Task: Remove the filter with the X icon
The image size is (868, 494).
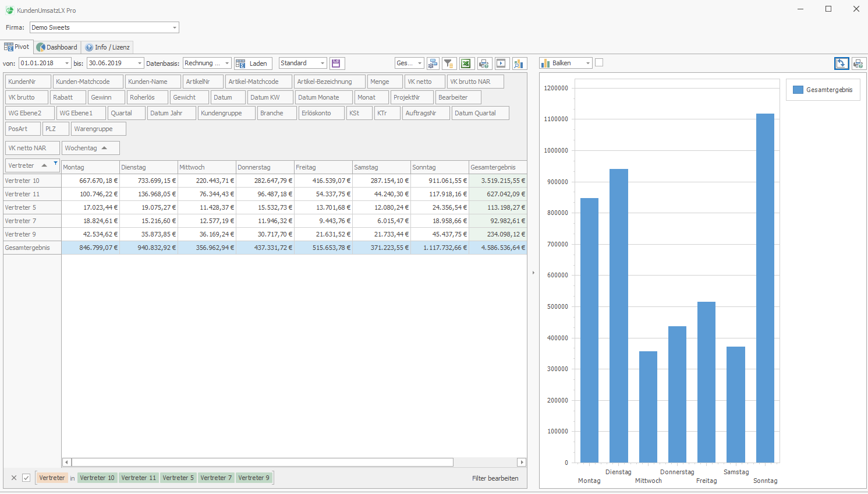Action: pyautogui.click(x=14, y=478)
